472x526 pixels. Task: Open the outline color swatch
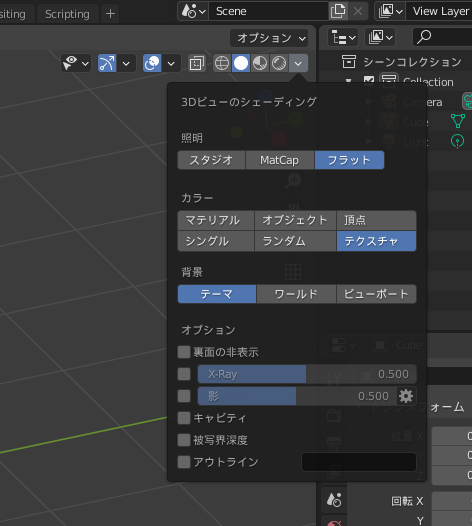pos(359,462)
